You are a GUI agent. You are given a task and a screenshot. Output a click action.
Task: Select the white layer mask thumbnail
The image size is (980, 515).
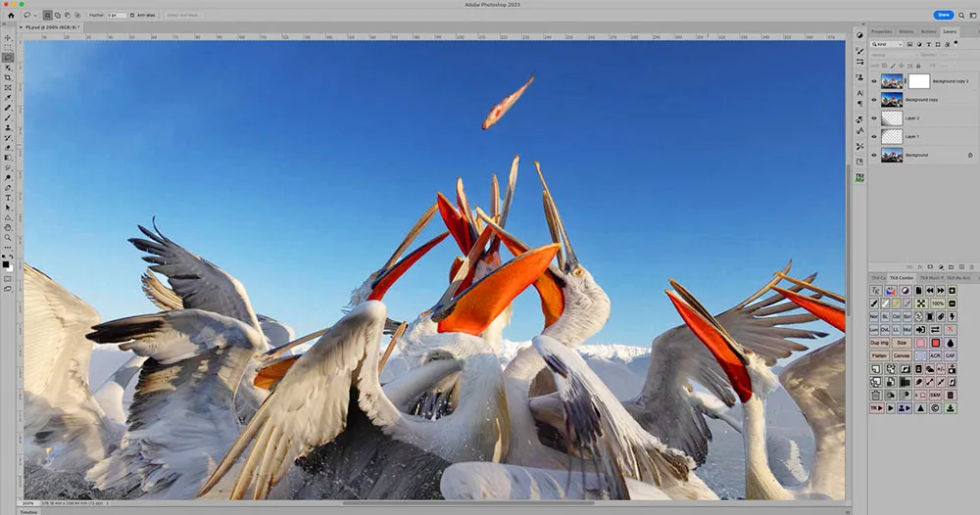pos(919,81)
